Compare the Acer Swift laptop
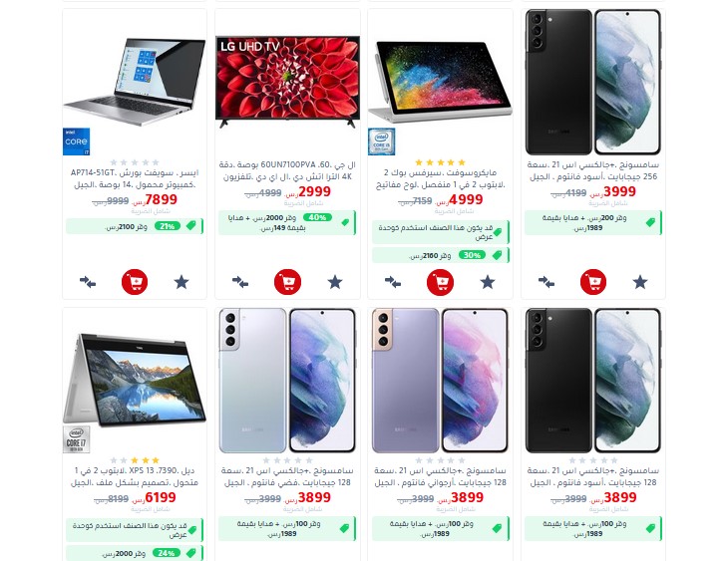This screenshot has height=561, width=728. [88, 282]
